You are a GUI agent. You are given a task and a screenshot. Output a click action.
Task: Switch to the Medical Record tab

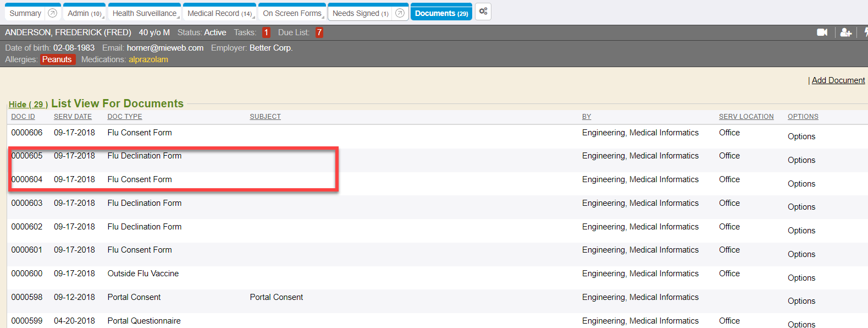point(219,13)
